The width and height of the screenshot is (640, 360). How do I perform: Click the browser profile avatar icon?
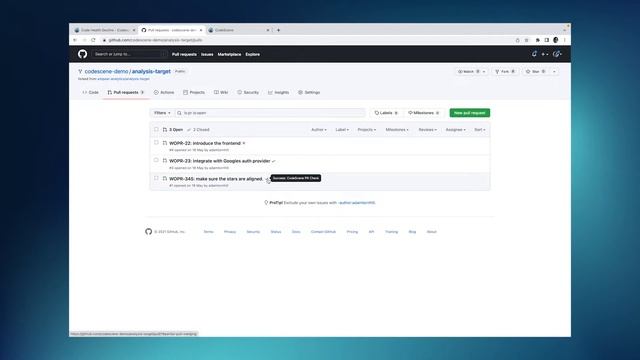556,40
